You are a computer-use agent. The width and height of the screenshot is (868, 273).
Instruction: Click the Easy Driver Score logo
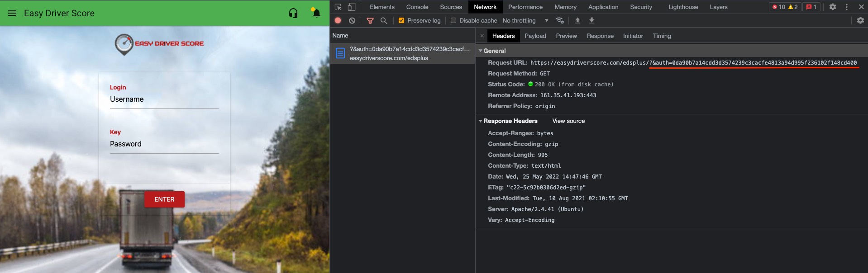(159, 44)
